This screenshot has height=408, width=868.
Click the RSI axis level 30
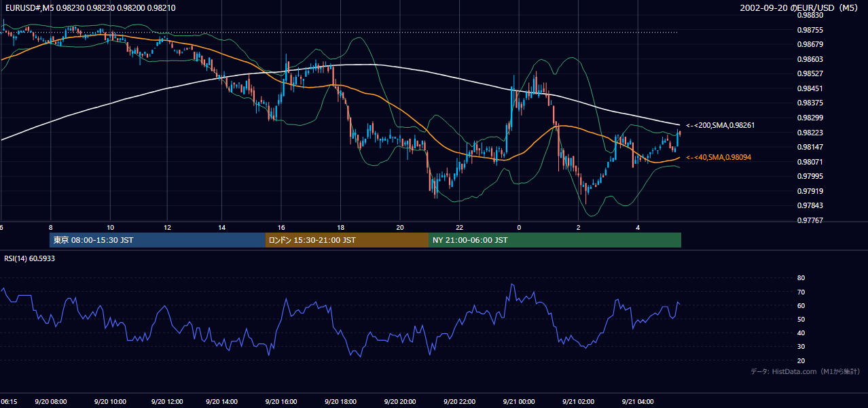801,347
